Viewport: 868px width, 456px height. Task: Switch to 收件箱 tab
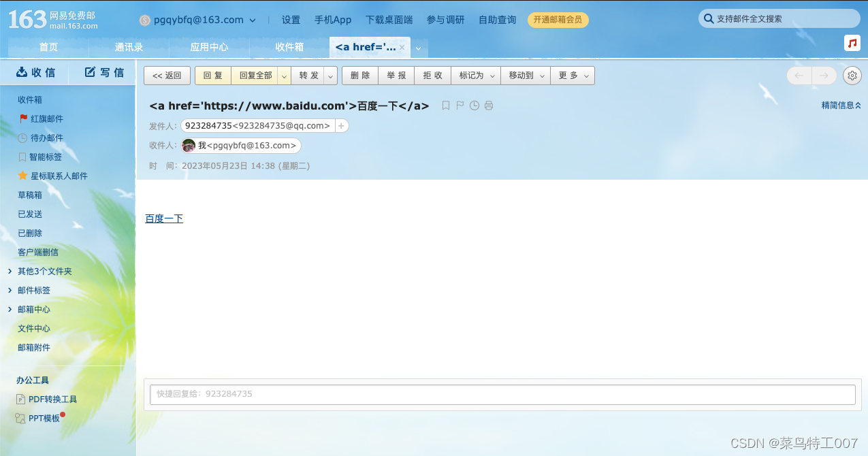[x=289, y=48]
